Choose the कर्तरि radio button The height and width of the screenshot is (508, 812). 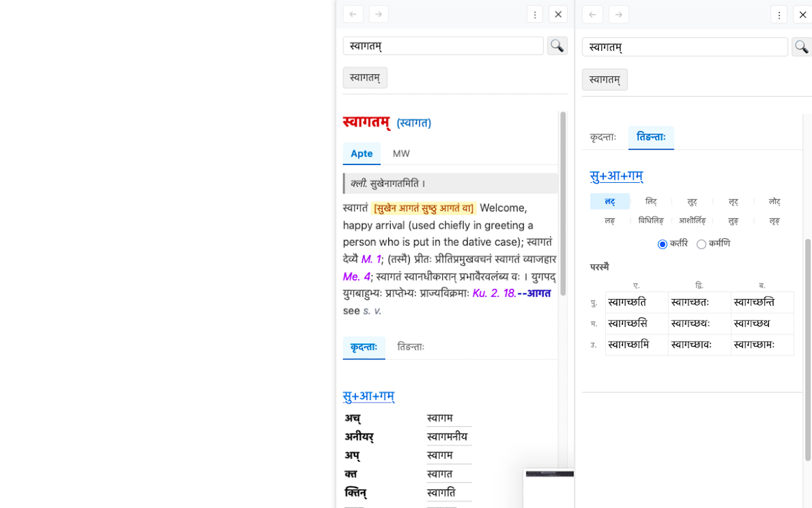(x=662, y=244)
